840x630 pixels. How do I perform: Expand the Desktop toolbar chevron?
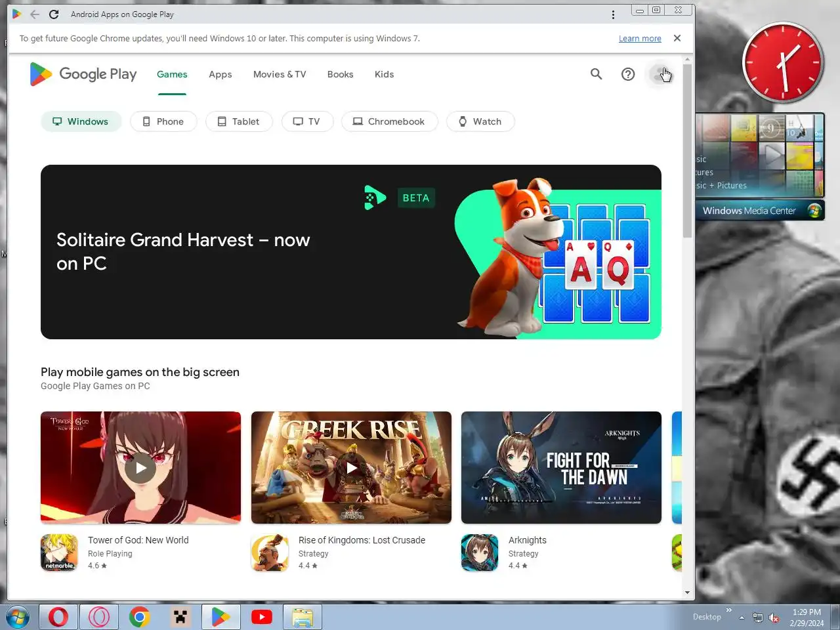click(728, 611)
